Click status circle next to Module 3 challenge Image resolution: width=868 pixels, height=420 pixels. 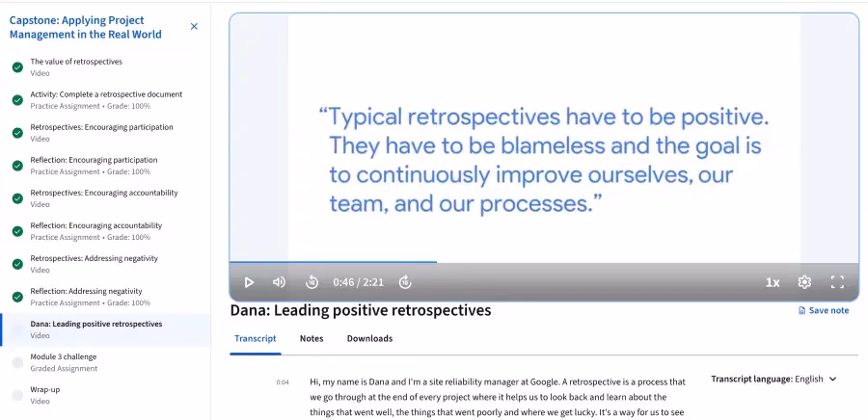pyautogui.click(x=17, y=362)
